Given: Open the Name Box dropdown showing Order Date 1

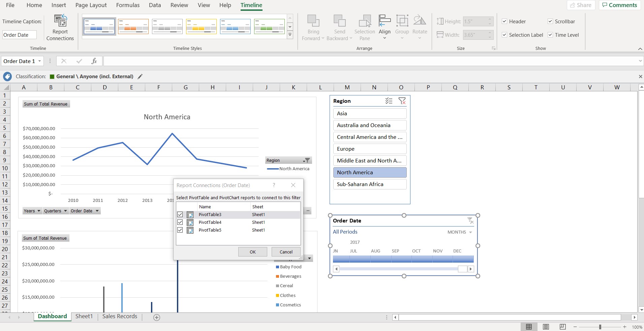Looking at the screenshot, I should [x=39, y=61].
